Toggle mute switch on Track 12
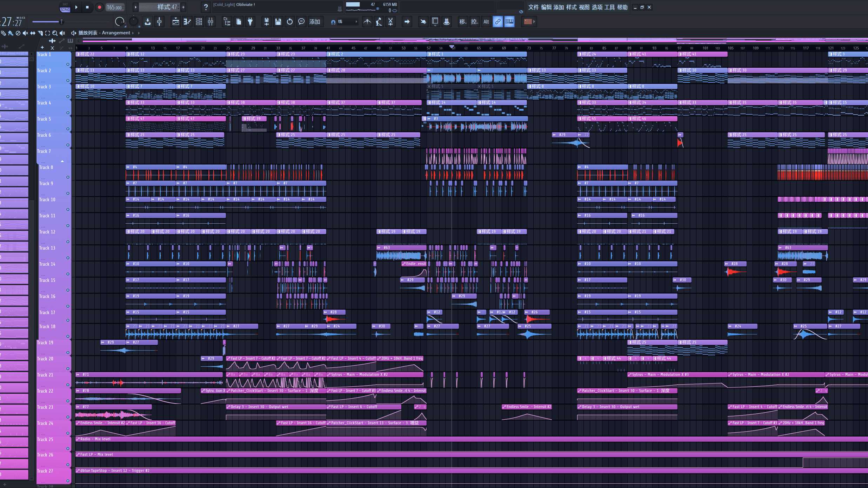 (x=68, y=242)
